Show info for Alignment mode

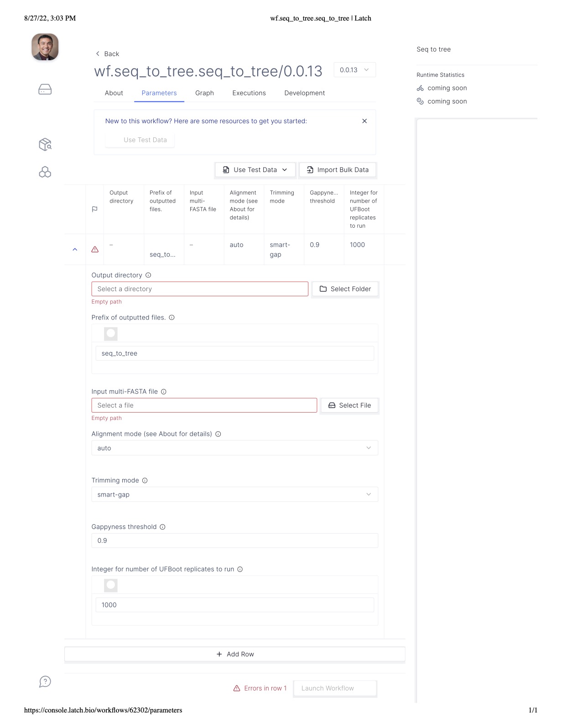click(218, 434)
